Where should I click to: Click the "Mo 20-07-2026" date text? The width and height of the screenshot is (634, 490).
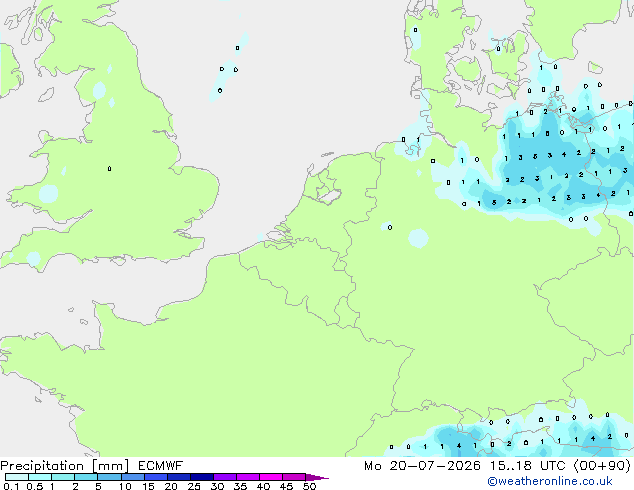tap(422, 466)
